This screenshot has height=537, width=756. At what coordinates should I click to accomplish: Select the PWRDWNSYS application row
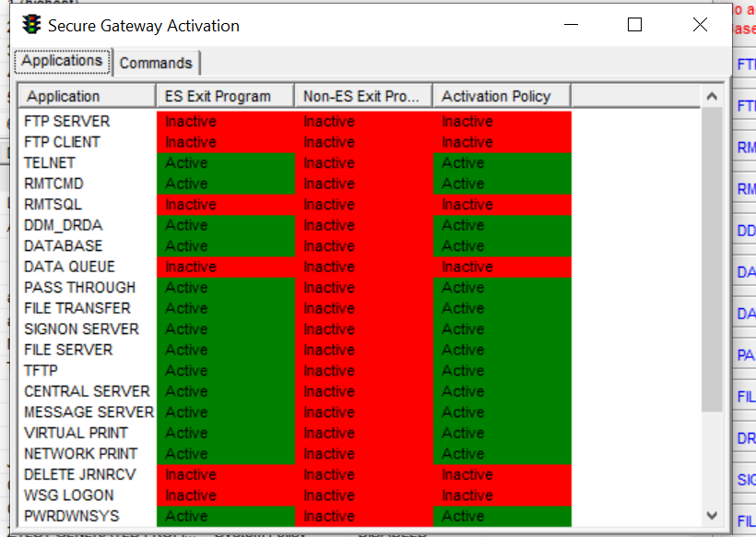[x=295, y=516]
